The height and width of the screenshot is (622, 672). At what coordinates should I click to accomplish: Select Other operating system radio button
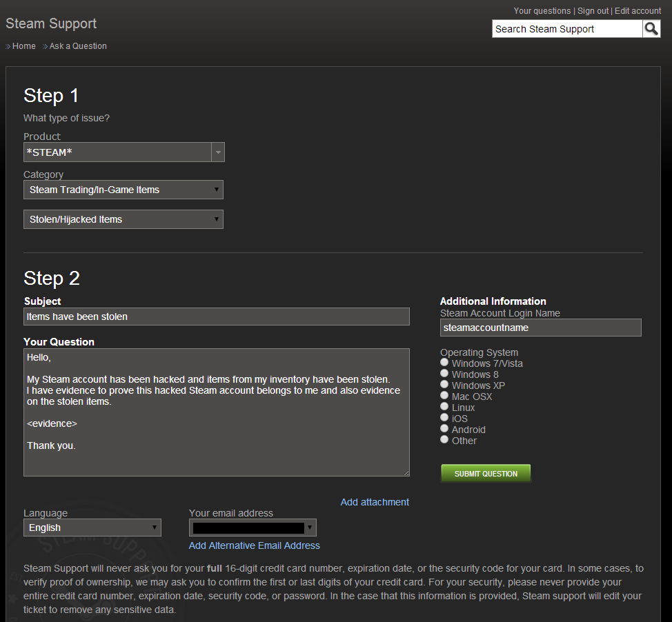(444, 440)
